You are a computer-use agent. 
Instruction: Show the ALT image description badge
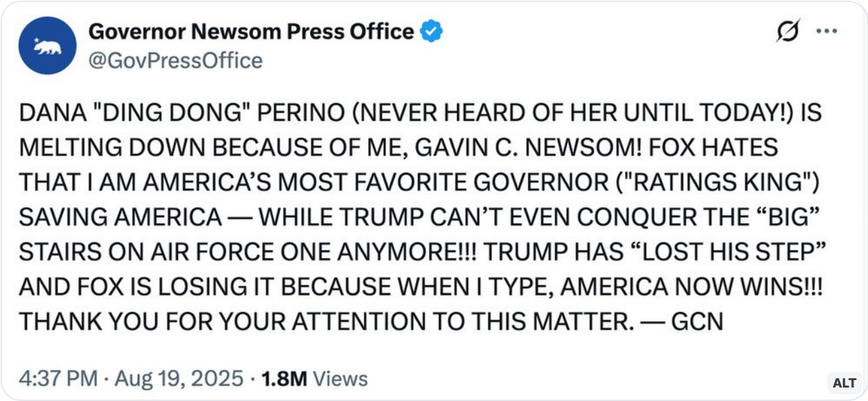[x=844, y=383]
